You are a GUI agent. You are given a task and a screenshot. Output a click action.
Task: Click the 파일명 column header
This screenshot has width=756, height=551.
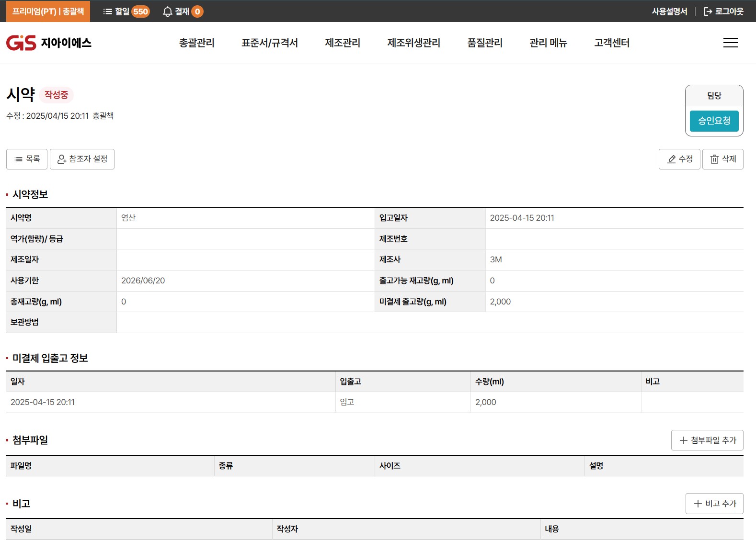110,466
